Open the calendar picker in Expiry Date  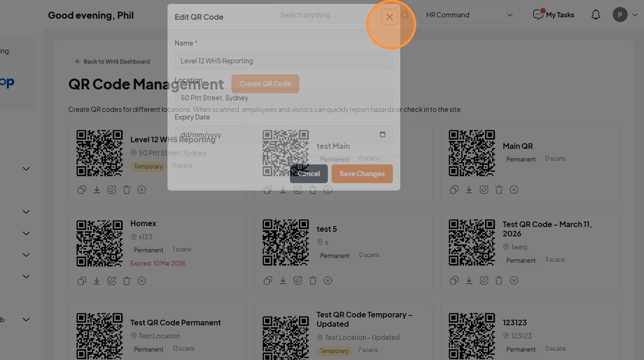pos(383,135)
